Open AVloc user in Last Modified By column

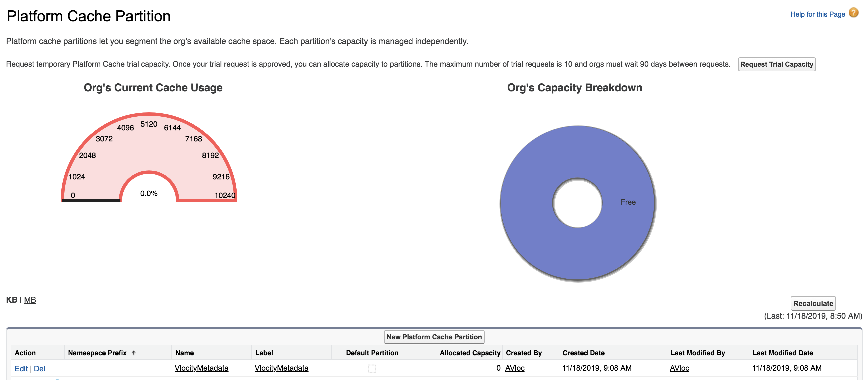[679, 368]
